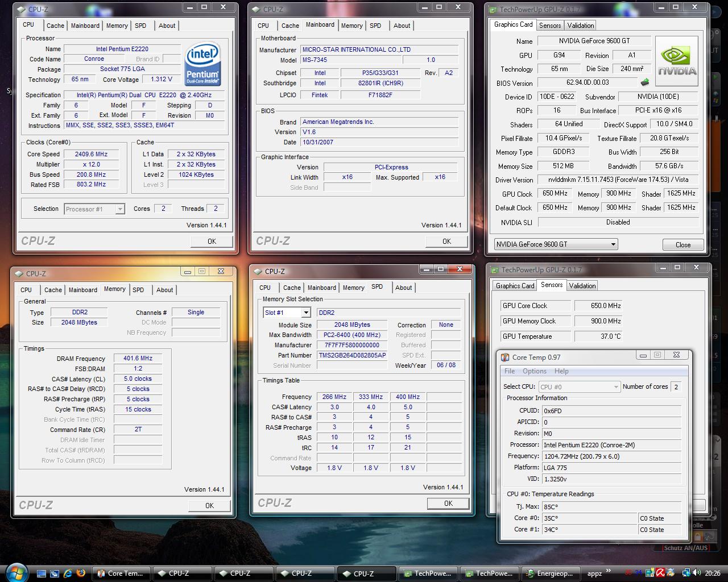
Task: Click the Number of cores field in Core Temp
Action: click(x=676, y=386)
